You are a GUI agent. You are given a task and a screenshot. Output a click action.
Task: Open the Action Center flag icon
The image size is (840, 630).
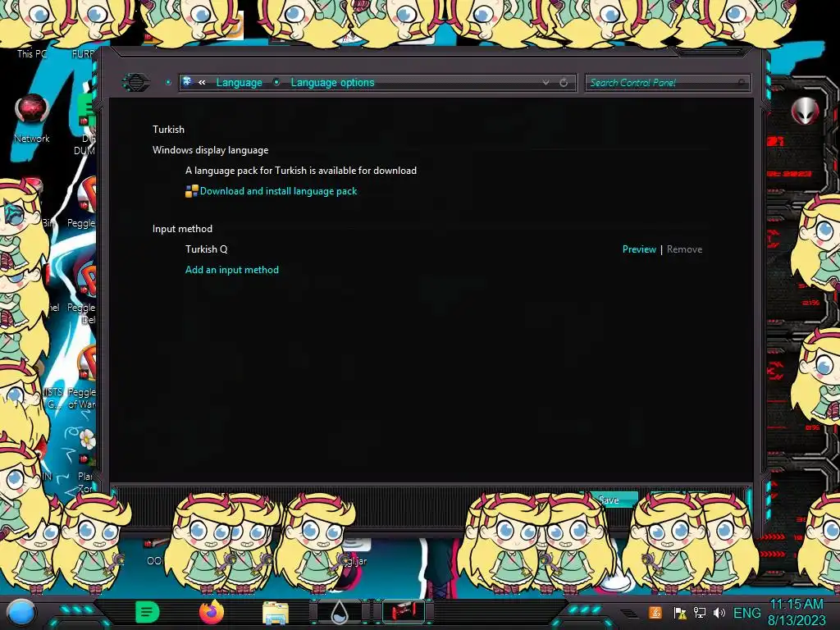[680, 613]
